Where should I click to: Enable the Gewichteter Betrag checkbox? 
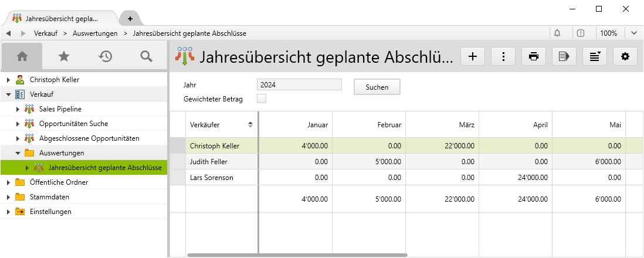point(262,99)
